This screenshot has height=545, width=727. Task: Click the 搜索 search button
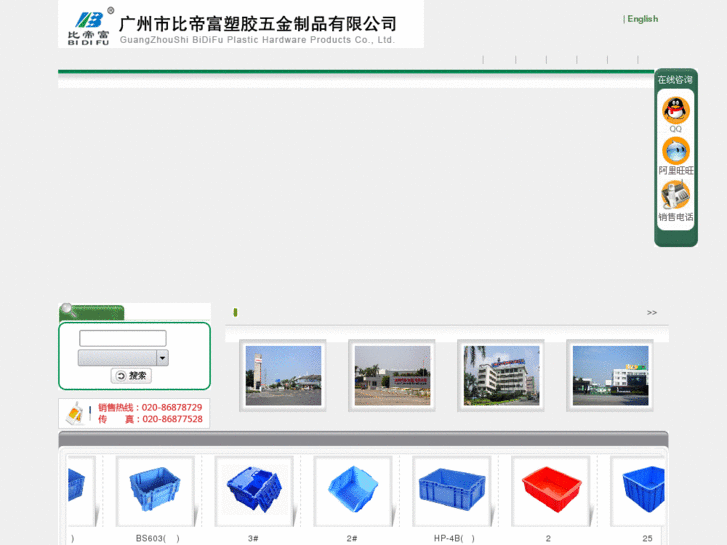(x=131, y=376)
